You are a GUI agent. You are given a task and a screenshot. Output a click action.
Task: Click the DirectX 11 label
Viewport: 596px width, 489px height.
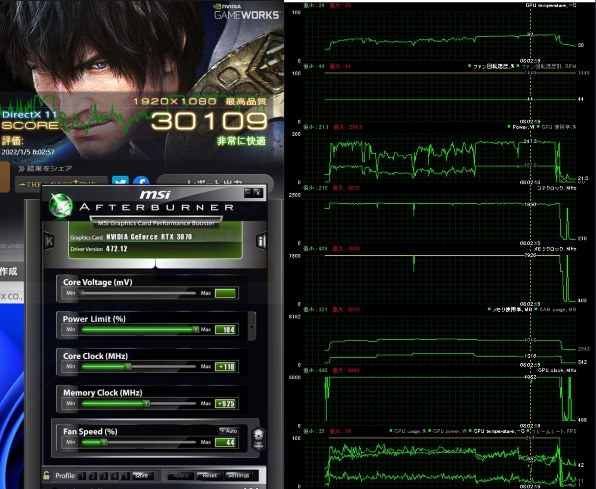tap(29, 114)
